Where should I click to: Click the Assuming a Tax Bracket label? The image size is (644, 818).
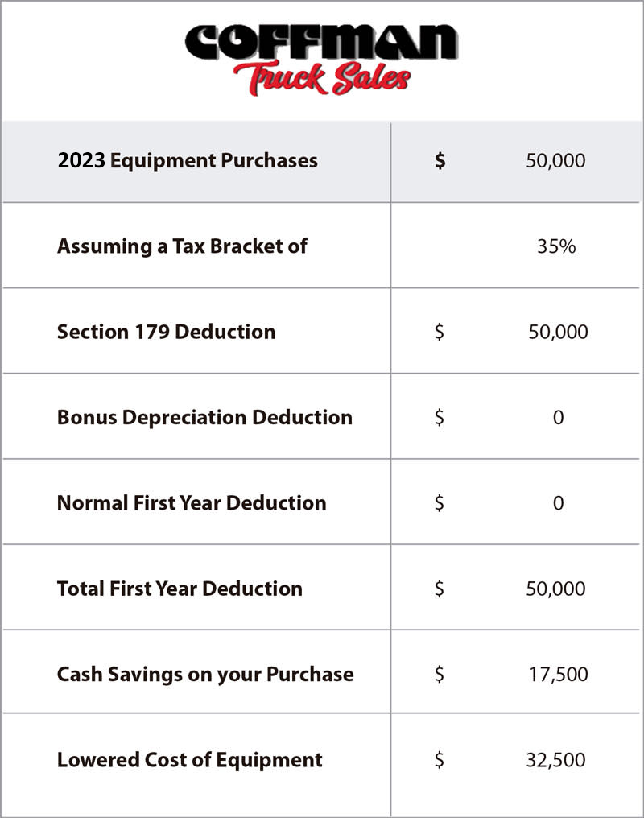(x=182, y=246)
